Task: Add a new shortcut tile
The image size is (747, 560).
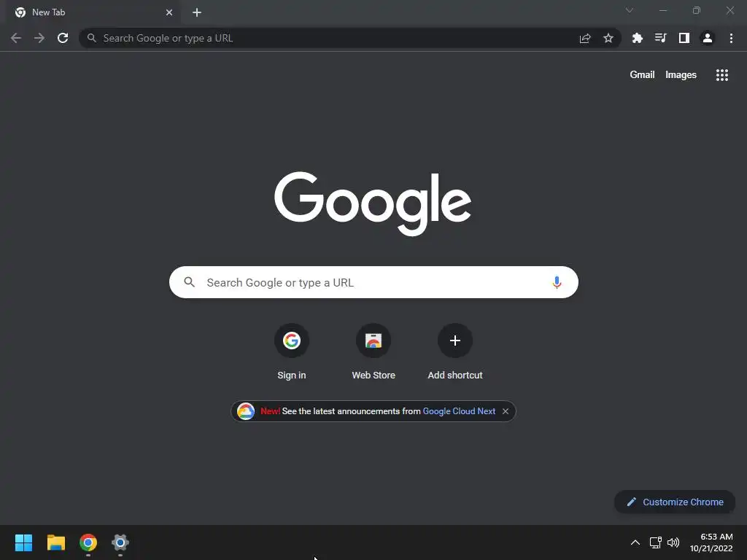Action: (455, 352)
